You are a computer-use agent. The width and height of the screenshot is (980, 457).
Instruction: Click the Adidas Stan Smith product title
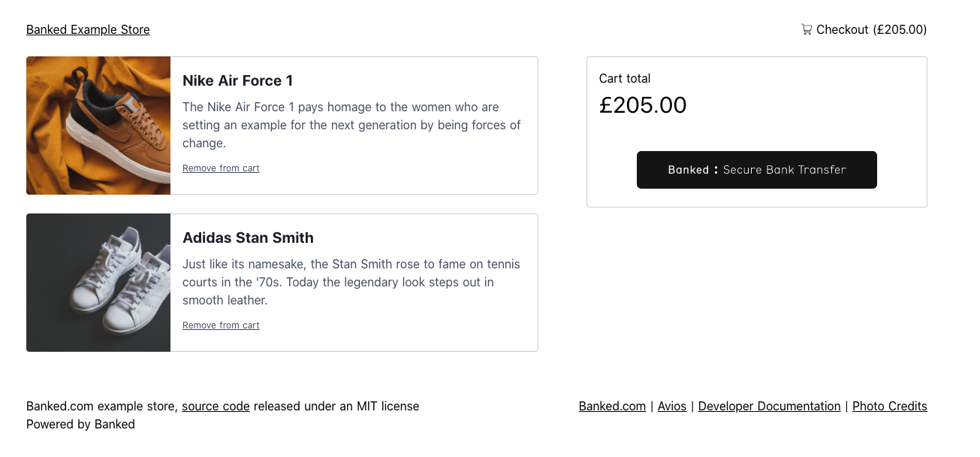coord(248,238)
